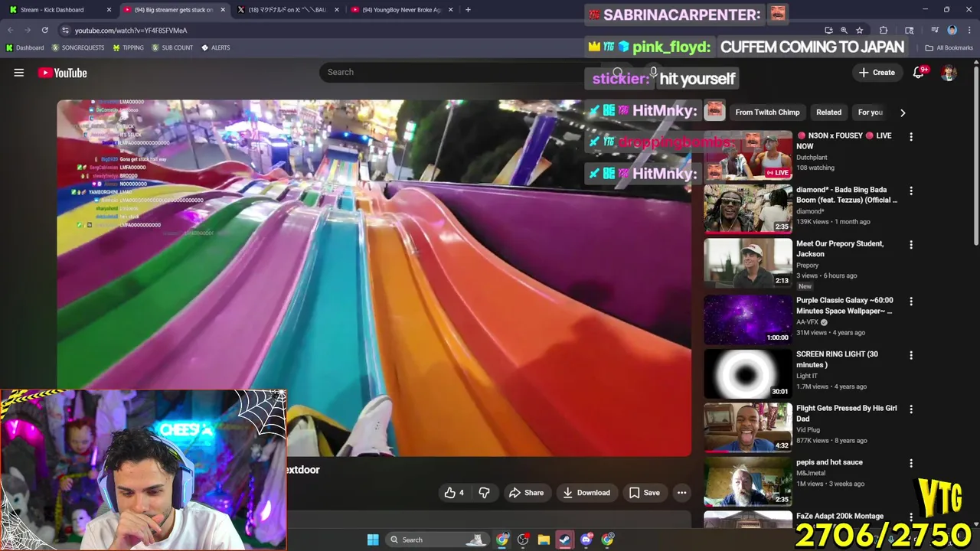Open the N3ON x FOUSEY live thumbnail
Screen dimensions: 980x551
tap(748, 155)
